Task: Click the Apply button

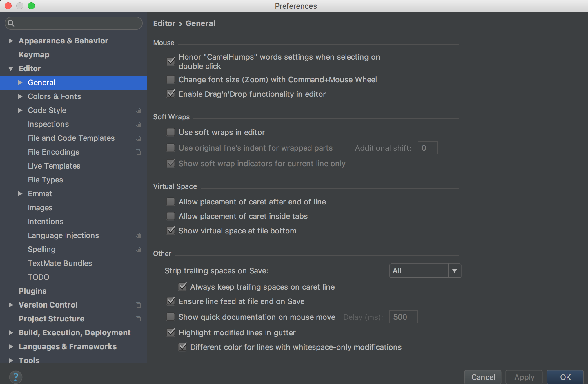Action: (x=524, y=377)
